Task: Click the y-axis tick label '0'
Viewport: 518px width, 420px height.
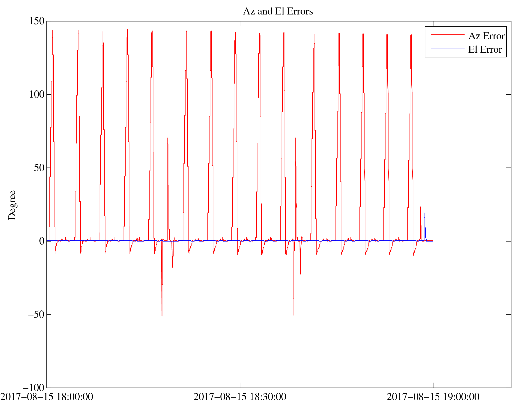Action: click(42, 241)
